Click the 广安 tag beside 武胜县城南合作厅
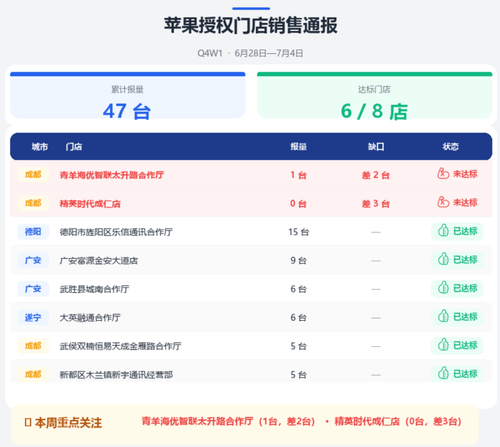The height and width of the screenshot is (447, 500). (x=33, y=289)
